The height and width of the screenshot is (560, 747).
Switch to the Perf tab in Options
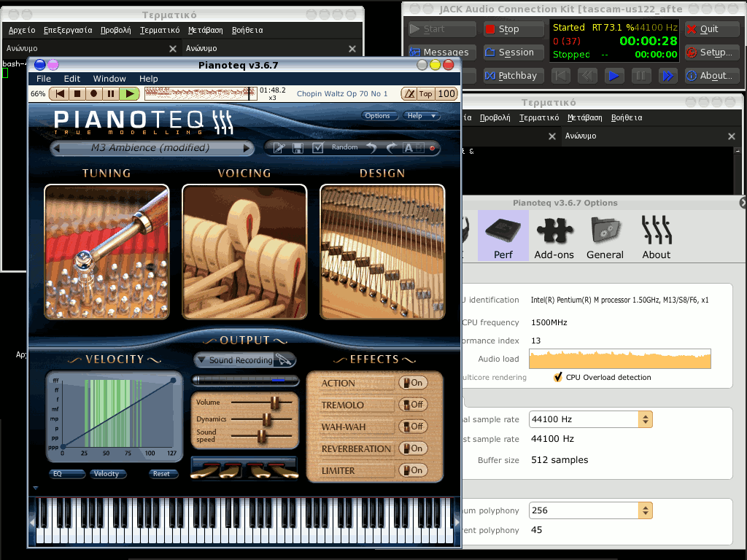503,236
